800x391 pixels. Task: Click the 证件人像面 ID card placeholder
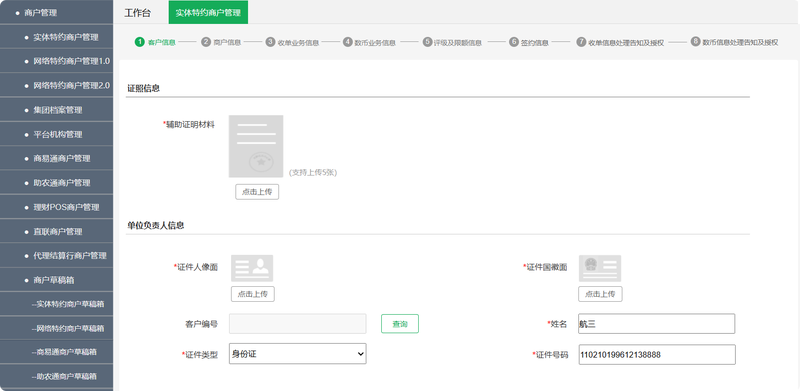click(252, 268)
